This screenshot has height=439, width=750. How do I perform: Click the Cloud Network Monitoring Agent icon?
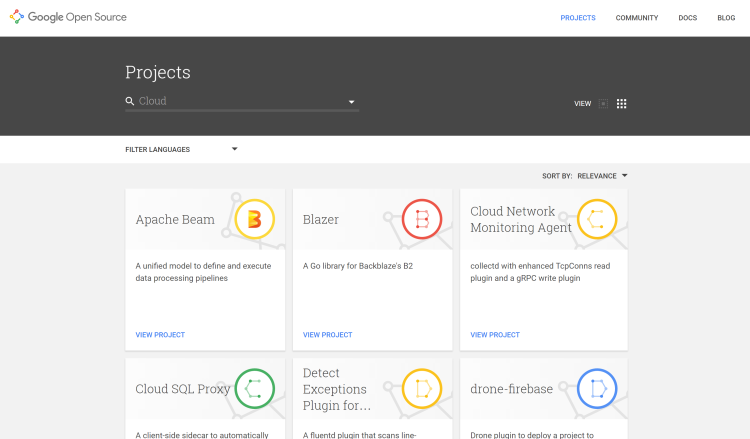pos(597,219)
